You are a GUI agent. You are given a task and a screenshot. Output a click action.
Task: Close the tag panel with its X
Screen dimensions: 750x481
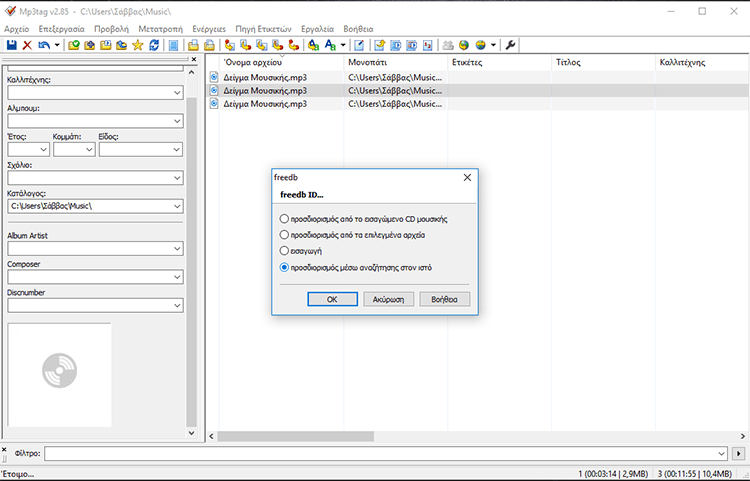[x=194, y=59]
